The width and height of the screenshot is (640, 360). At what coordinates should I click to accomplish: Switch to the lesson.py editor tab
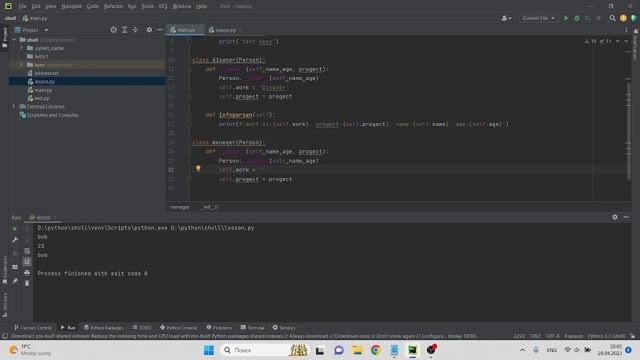click(x=225, y=30)
